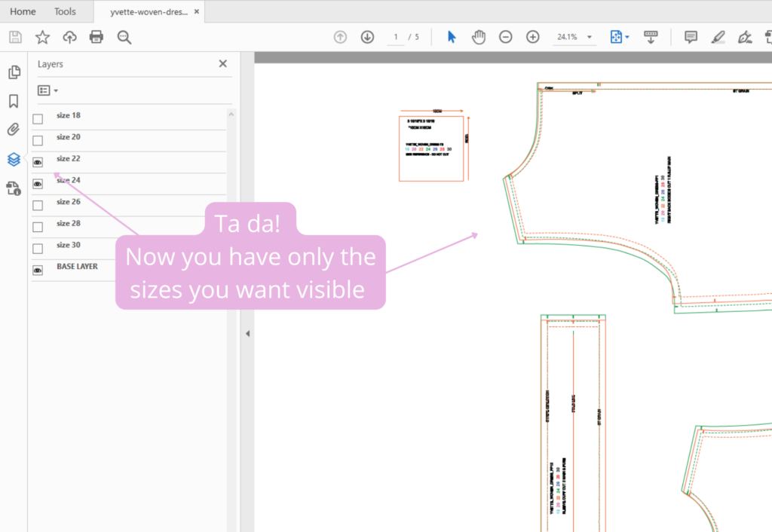Click the Print icon in toolbar

tap(96, 37)
